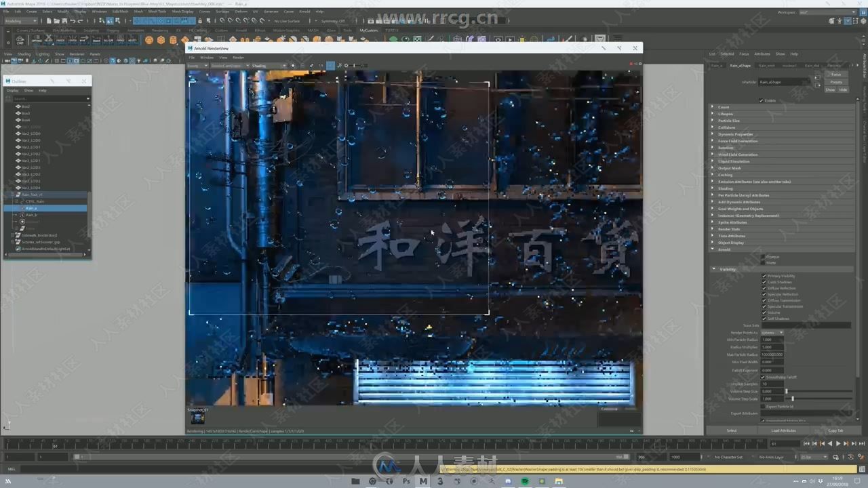The width and height of the screenshot is (868, 488).
Task: Click the Hide button in the Attribute Editor
Action: point(843,89)
